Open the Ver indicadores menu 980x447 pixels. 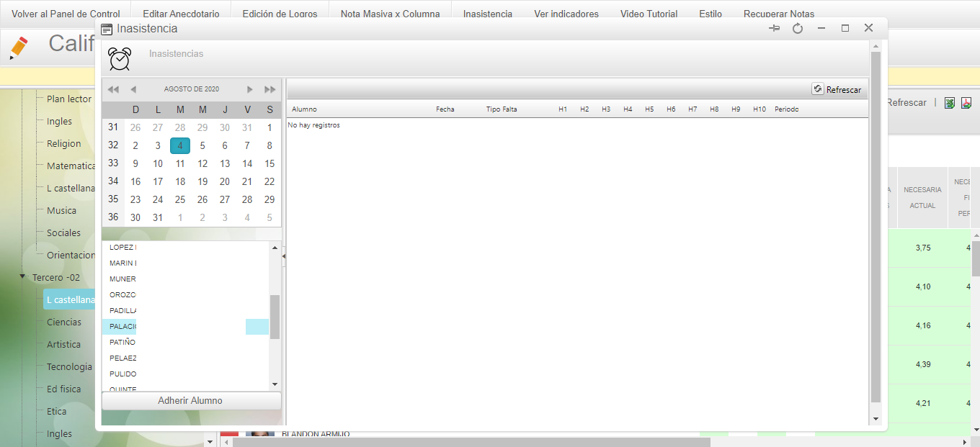click(566, 14)
